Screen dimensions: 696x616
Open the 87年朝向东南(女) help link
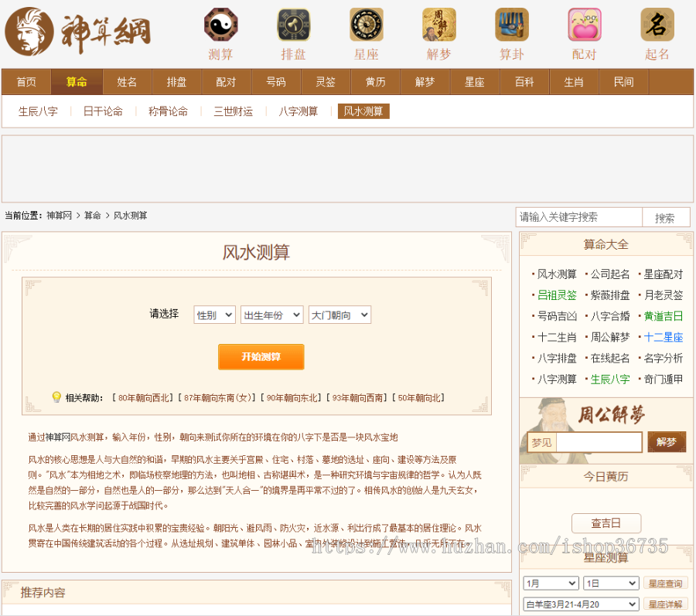click(x=217, y=398)
